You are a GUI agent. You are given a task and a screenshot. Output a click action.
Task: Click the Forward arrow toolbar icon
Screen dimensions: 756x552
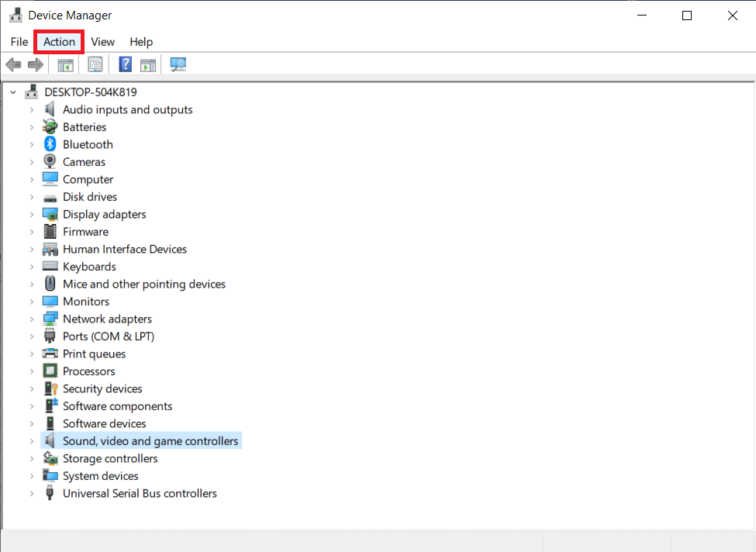point(36,64)
